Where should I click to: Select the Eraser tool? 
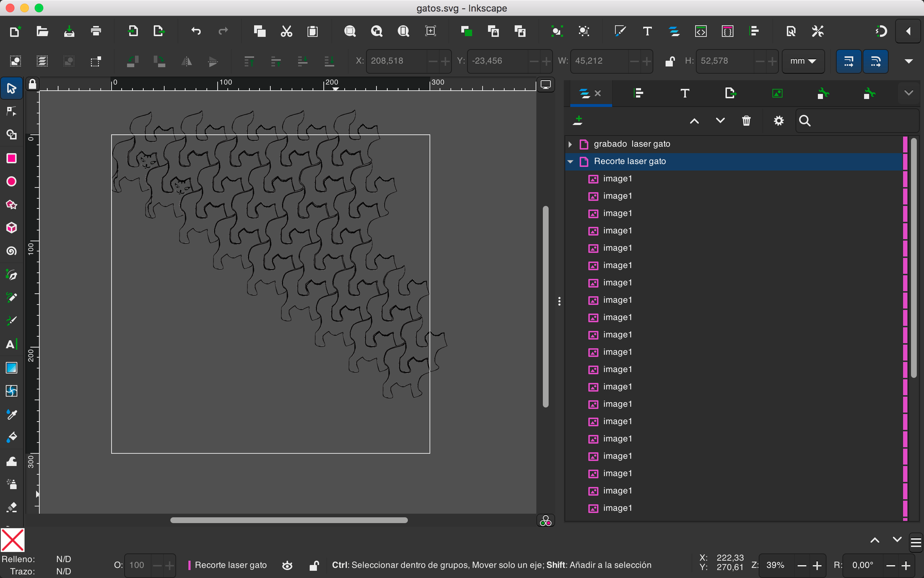[x=12, y=507]
